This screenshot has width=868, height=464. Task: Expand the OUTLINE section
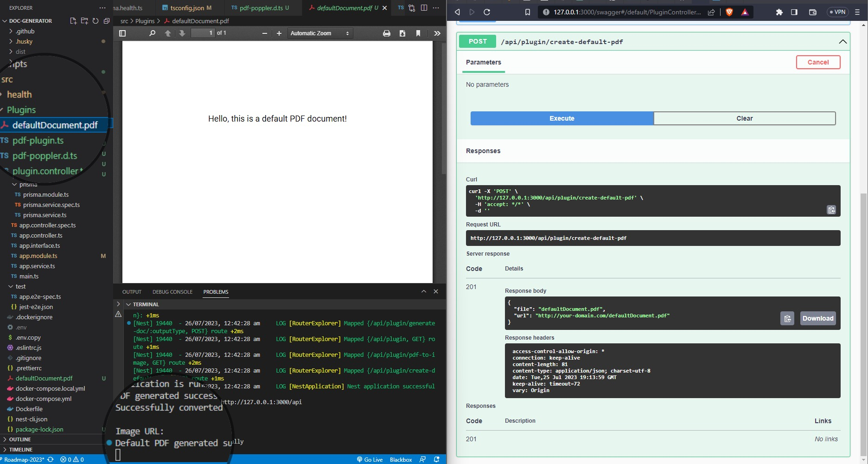[20, 439]
